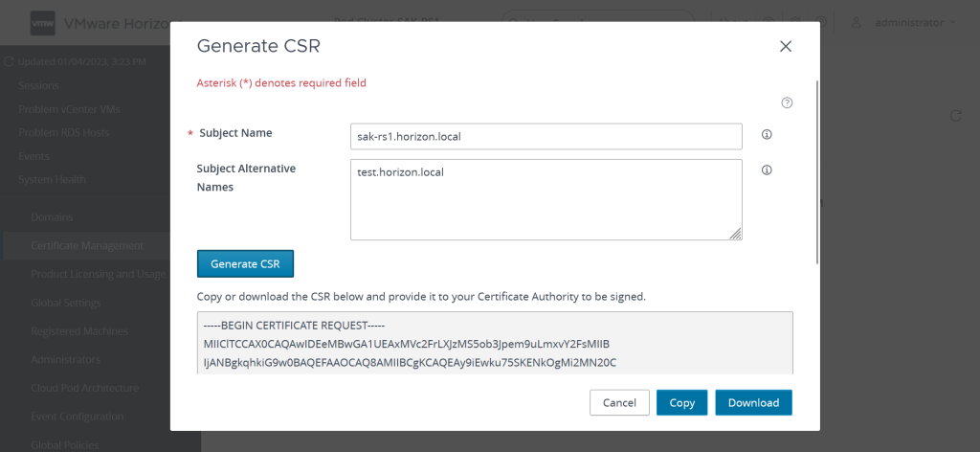Screen dimensions: 980x452
Task: Click the Subject Name input field
Action: tap(546, 136)
